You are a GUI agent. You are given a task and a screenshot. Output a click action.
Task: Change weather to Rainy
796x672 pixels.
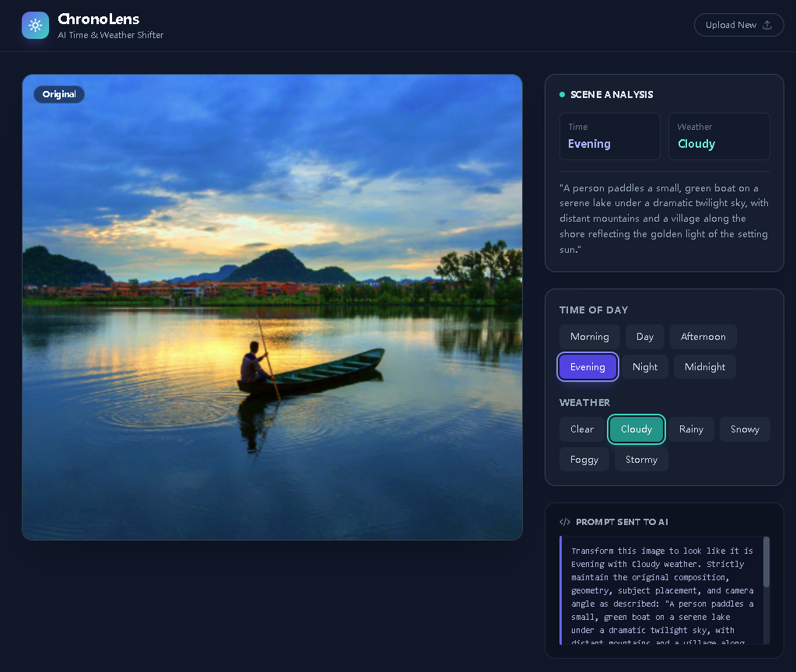[690, 429]
